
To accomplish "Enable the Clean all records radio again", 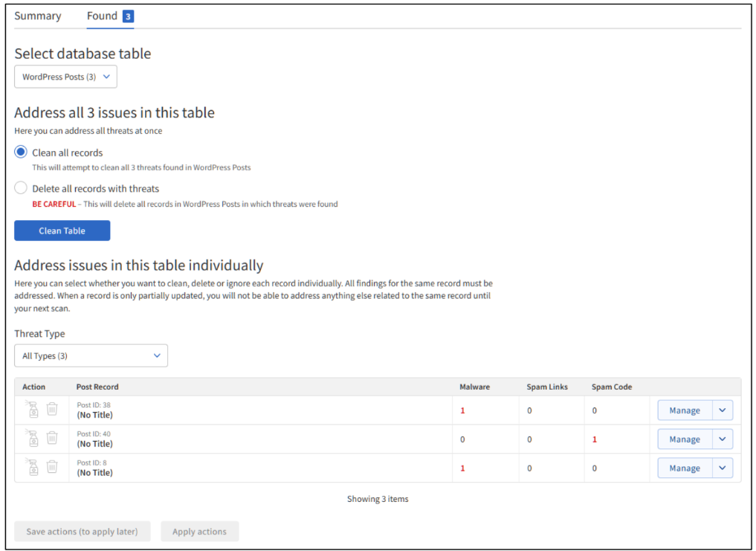I will (x=21, y=152).
